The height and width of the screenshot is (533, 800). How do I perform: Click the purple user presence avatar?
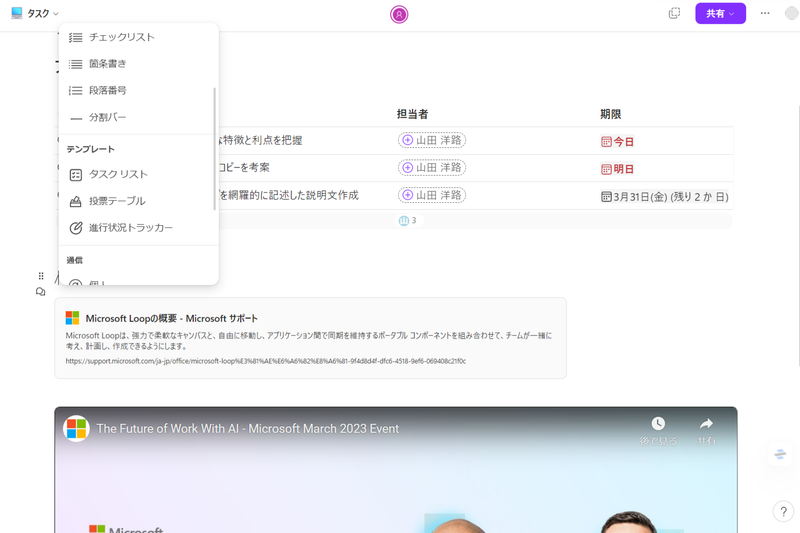click(x=399, y=14)
